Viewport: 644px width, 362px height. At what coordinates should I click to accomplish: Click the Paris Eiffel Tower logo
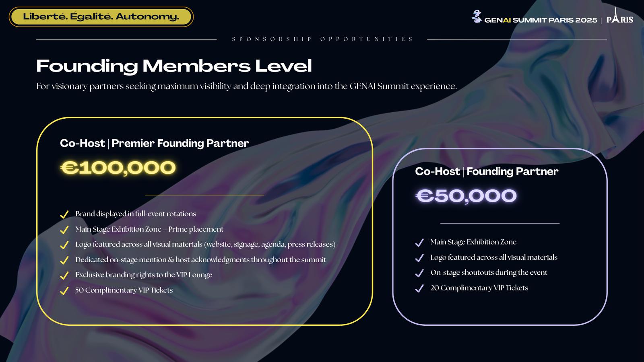point(619,16)
